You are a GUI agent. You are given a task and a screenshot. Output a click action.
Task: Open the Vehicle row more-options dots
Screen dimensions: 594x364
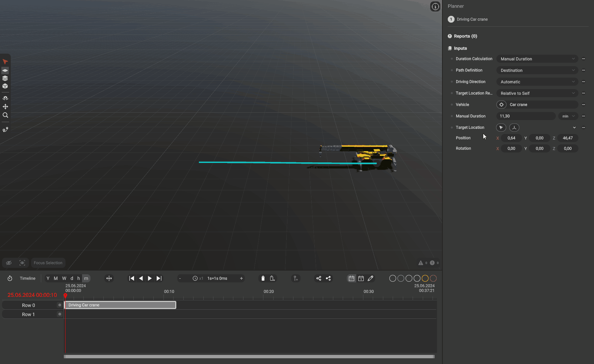(x=584, y=105)
